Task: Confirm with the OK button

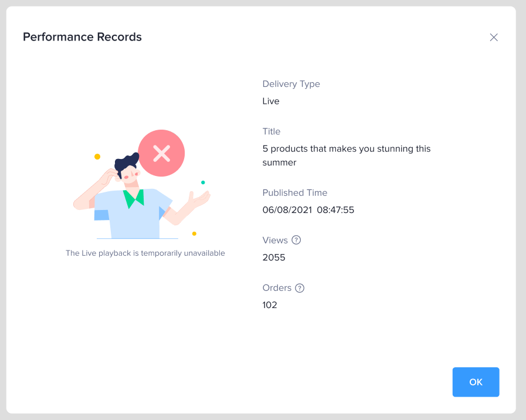Action: (x=476, y=382)
